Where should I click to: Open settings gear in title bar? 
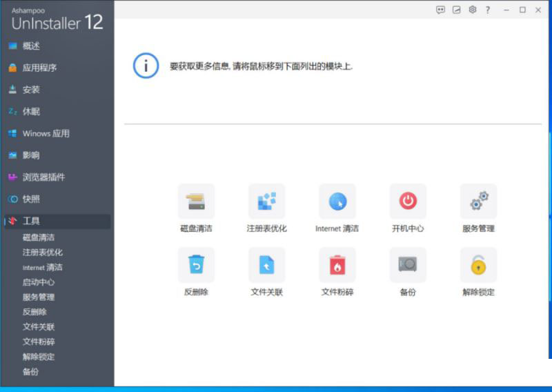[x=473, y=10]
